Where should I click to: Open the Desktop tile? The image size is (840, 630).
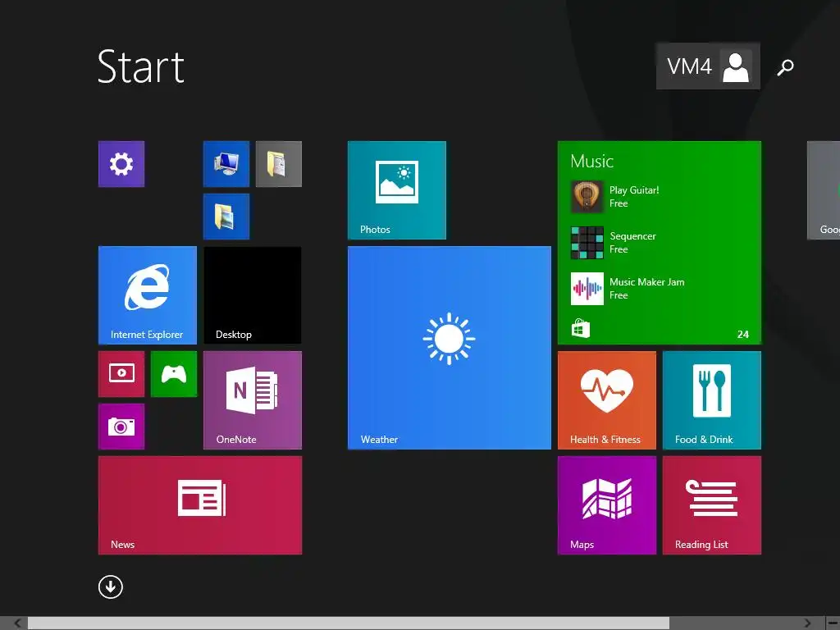(253, 295)
